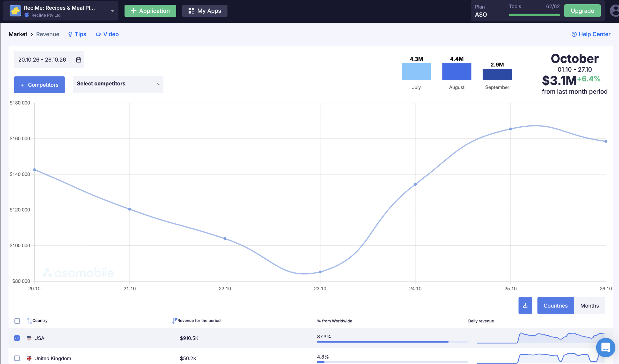Viewport: 619px width, 364px height.
Task: Open the user profile avatar
Action: 615,11
